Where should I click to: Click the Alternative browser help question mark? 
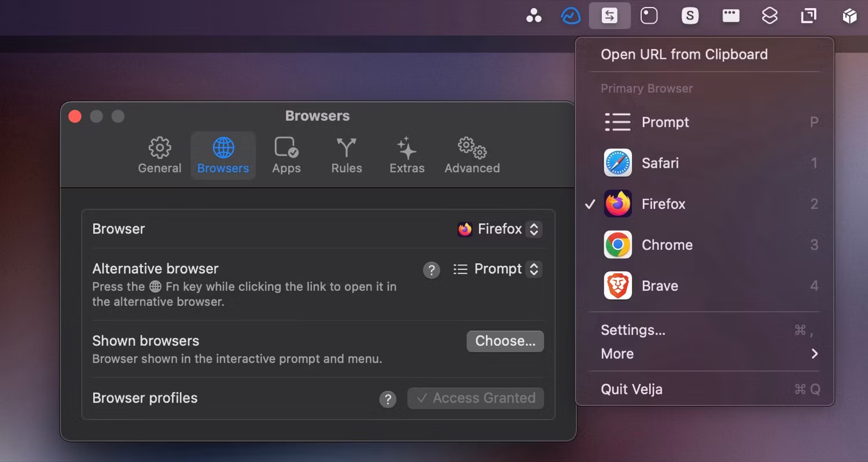(x=431, y=269)
